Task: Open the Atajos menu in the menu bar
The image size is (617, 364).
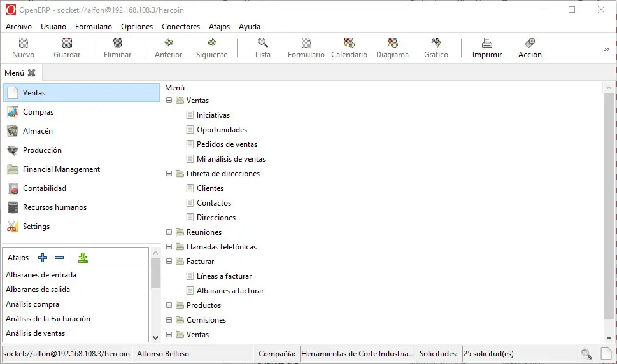Action: pos(219,26)
